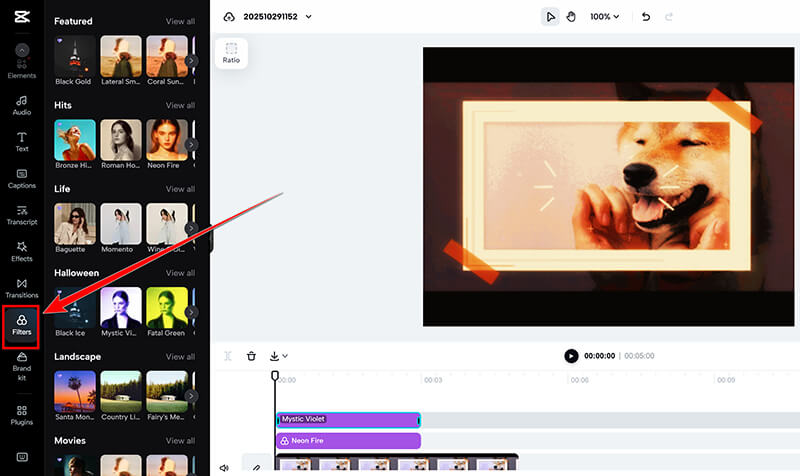Click the Ratio button
800x476 pixels.
(231, 52)
